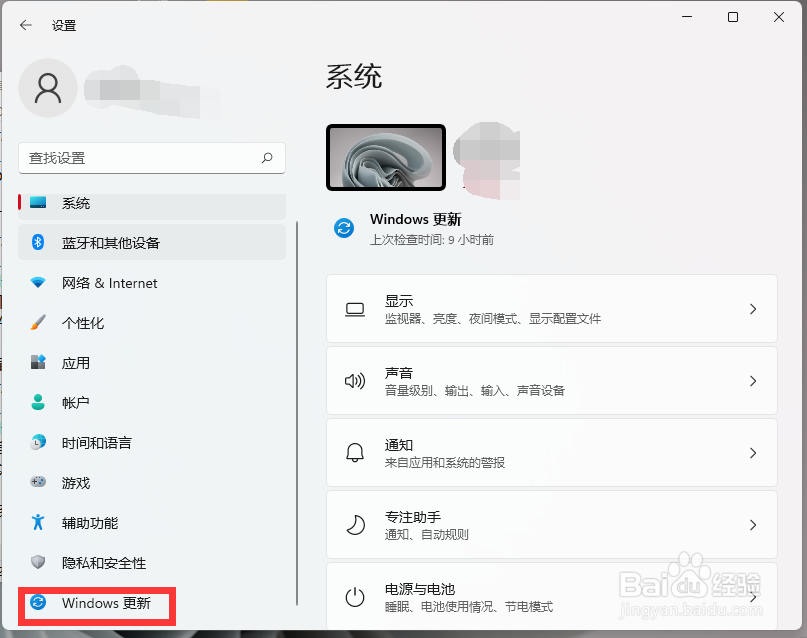Open 辅助功能 settings
This screenshot has width=807, height=638.
coord(152,523)
